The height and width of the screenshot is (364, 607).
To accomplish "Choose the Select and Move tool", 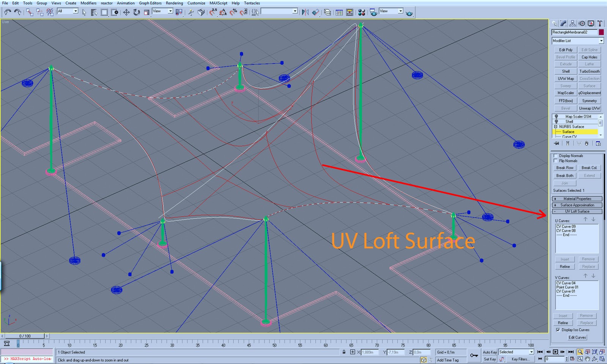I will (x=126, y=12).
